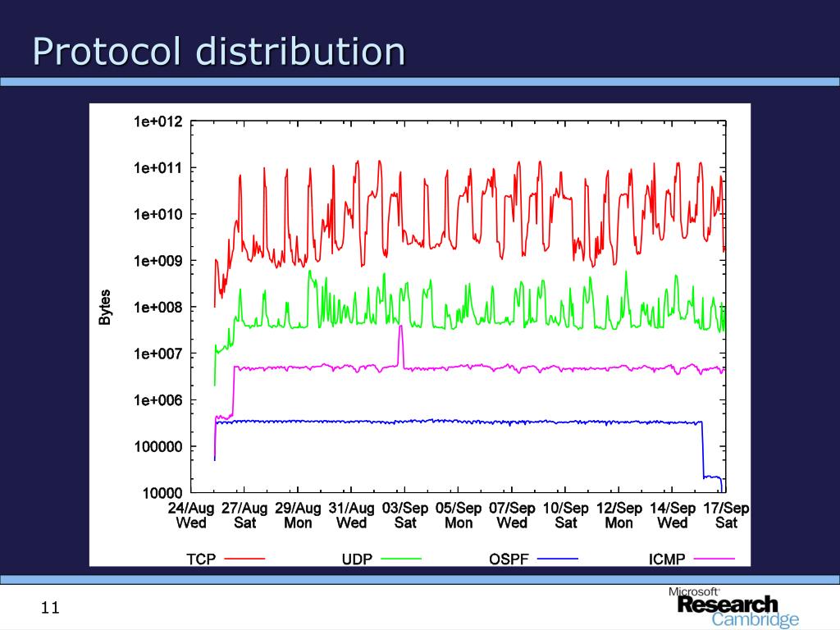The width and height of the screenshot is (840, 630).
Task: Click the Microsoft Research Cambridge logo
Action: pyautogui.click(x=733, y=607)
